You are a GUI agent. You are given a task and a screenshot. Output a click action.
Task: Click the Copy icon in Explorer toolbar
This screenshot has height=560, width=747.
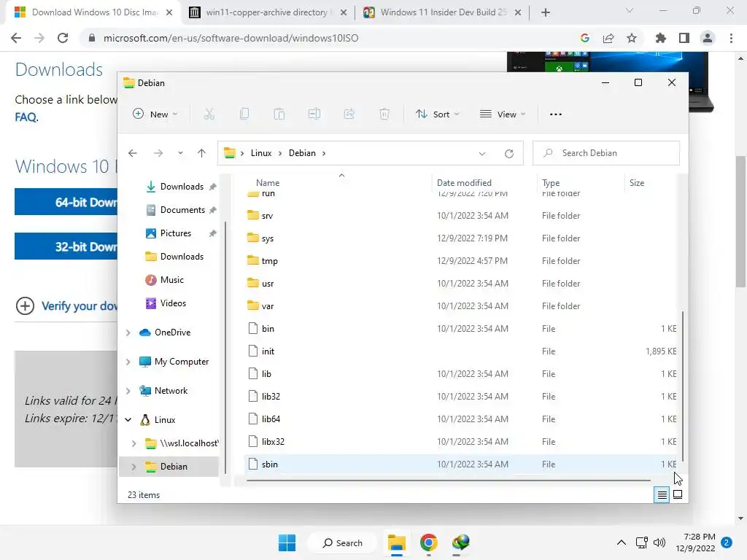pyautogui.click(x=244, y=114)
